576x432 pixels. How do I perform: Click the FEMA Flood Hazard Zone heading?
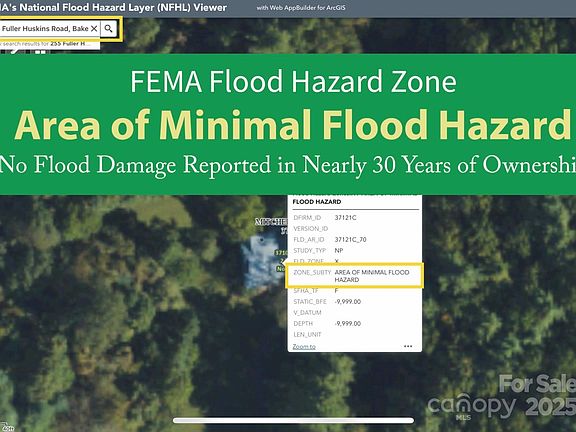tap(293, 82)
